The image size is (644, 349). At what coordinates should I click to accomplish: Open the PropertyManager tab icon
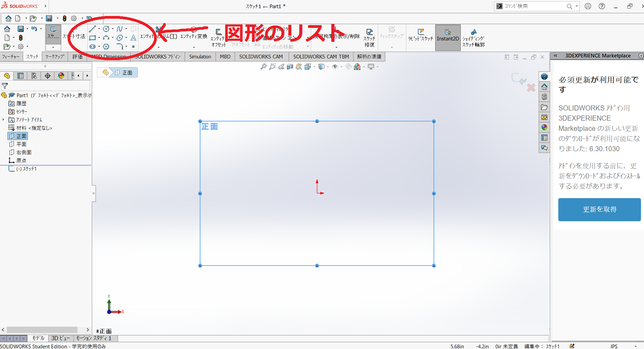20,76
